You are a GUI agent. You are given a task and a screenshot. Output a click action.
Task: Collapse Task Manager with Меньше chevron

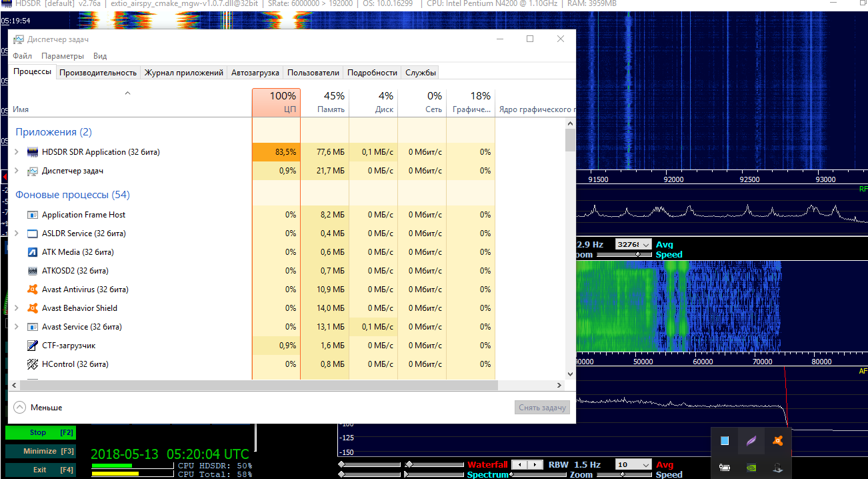19,407
